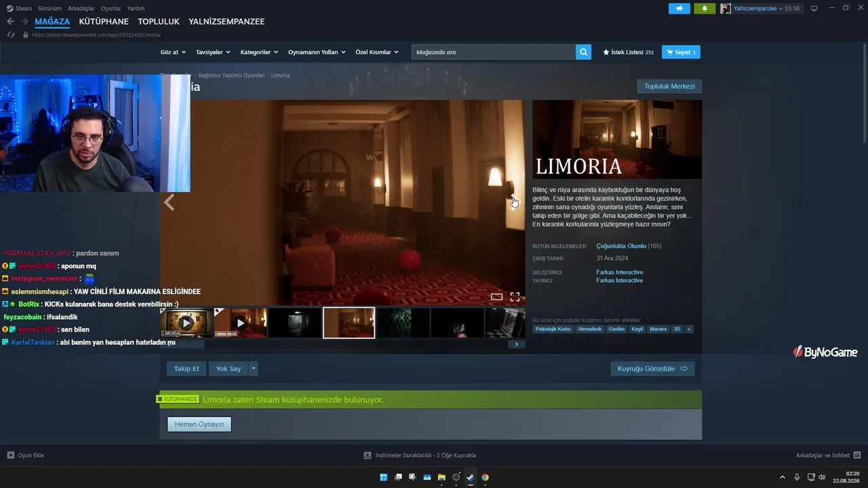Image resolution: width=868 pixels, height=488 pixels.
Task: Click the Bağımsız Yapımcı Oyunları breadcrumb
Action: pos(231,75)
